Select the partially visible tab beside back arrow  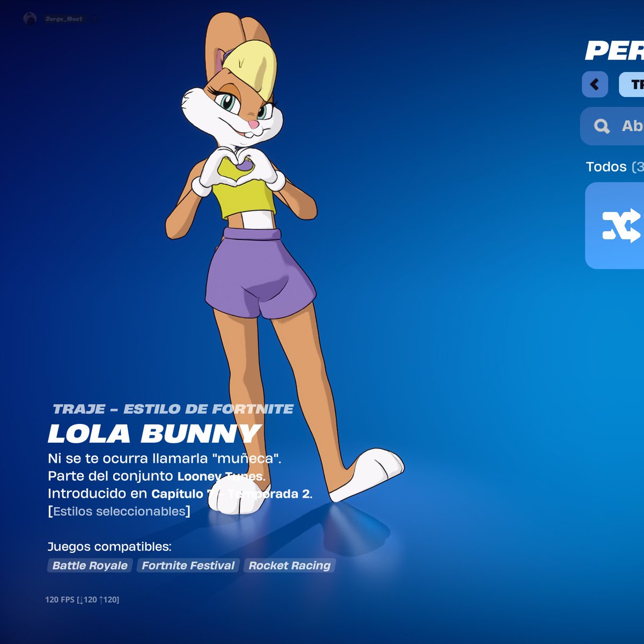(x=632, y=84)
